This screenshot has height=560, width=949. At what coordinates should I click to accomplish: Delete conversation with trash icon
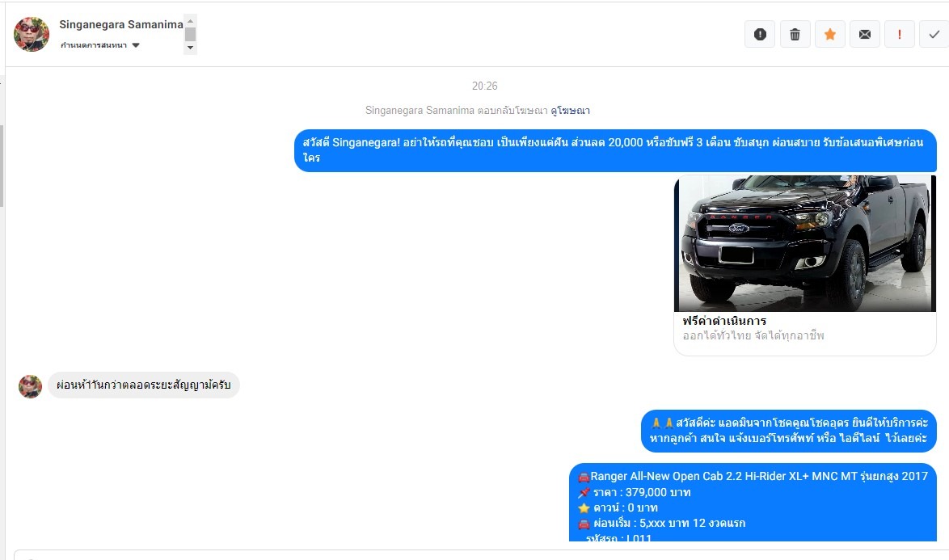click(795, 34)
